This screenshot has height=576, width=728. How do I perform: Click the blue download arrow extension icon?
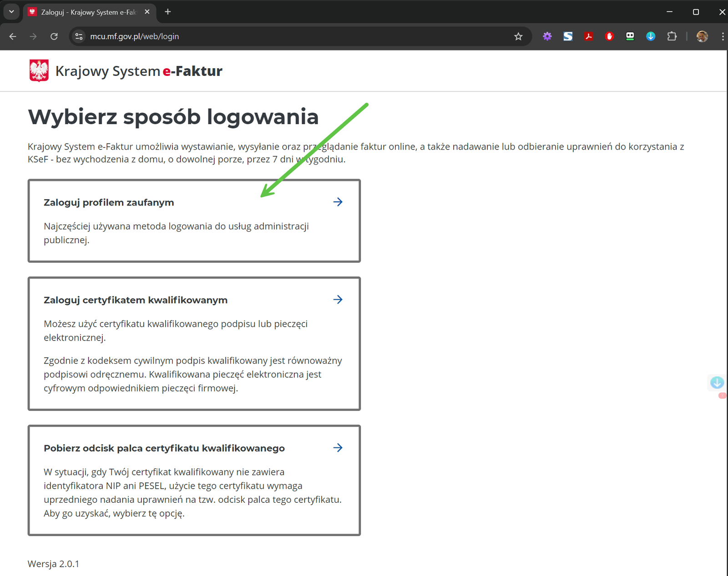click(x=651, y=36)
